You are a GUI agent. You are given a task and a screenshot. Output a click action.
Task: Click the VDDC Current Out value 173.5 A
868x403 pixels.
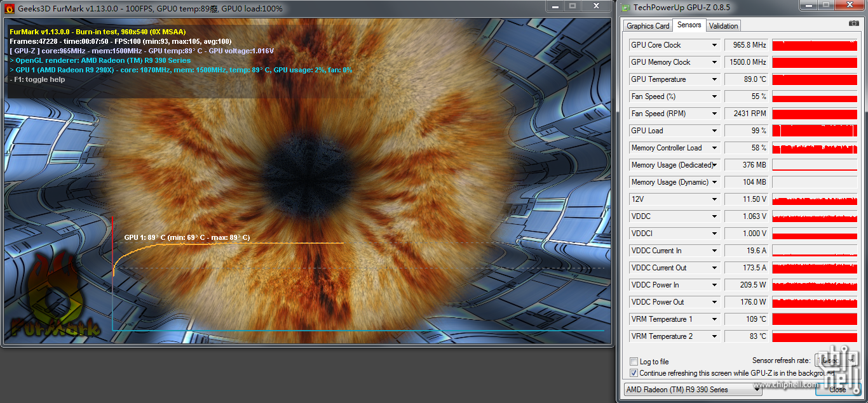pos(746,268)
